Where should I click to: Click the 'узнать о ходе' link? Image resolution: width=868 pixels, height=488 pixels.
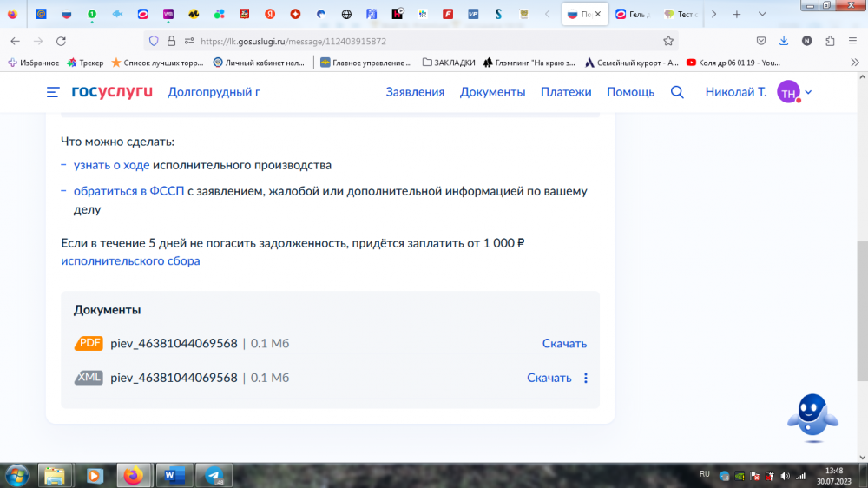(111, 165)
